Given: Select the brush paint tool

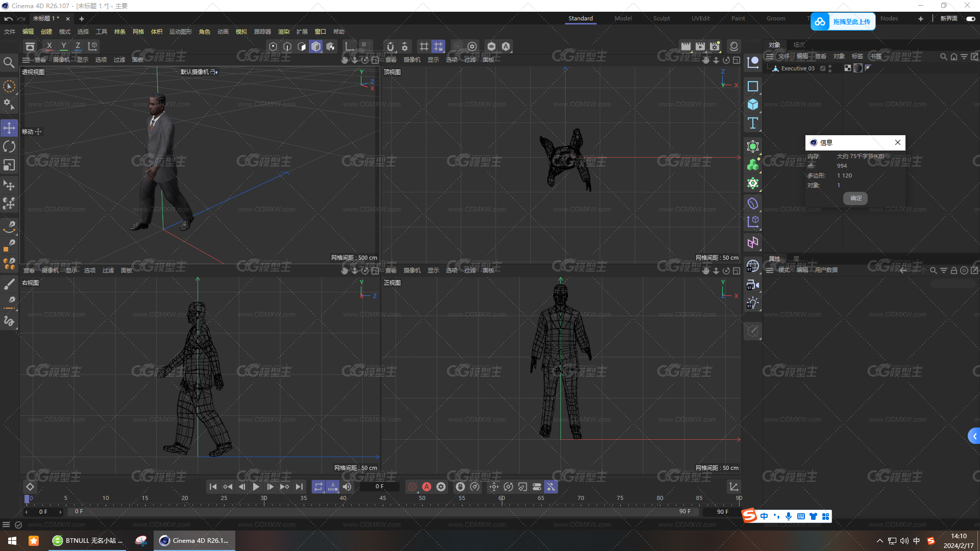Looking at the screenshot, I should click(9, 284).
